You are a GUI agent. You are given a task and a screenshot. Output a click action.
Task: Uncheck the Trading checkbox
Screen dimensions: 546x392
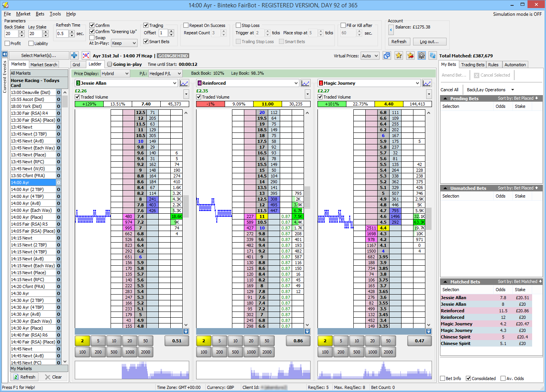pyautogui.click(x=146, y=25)
